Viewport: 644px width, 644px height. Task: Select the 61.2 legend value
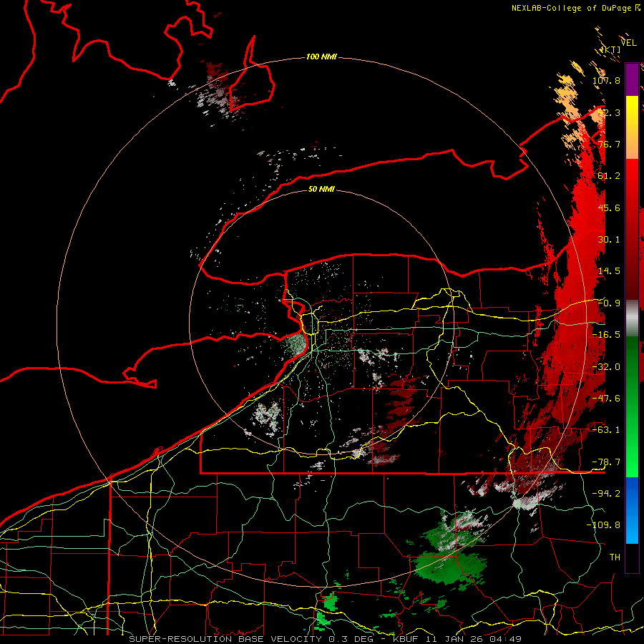tap(609, 176)
